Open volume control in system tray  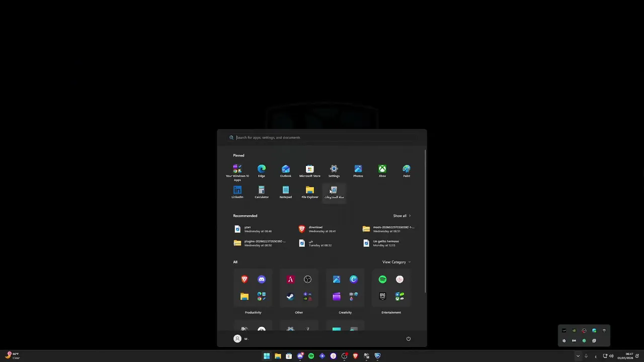(x=611, y=356)
